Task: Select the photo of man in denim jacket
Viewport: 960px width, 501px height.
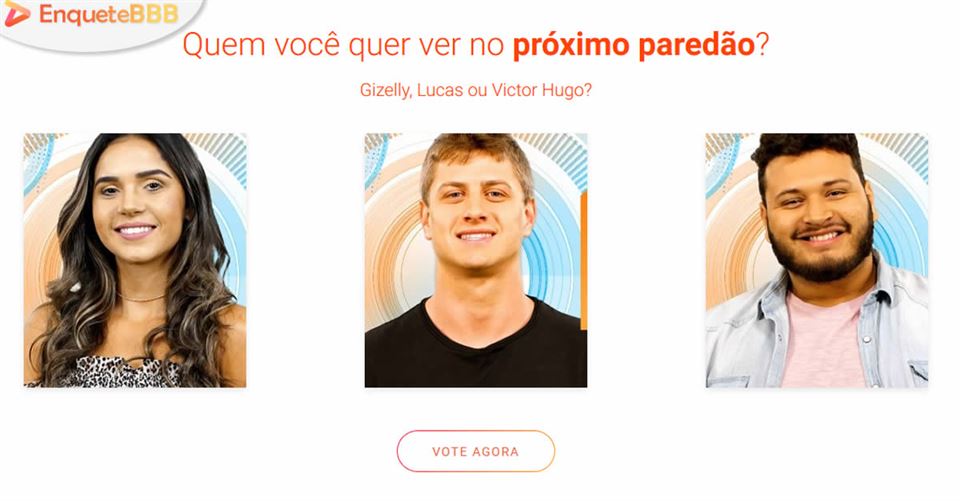Action: (x=817, y=260)
